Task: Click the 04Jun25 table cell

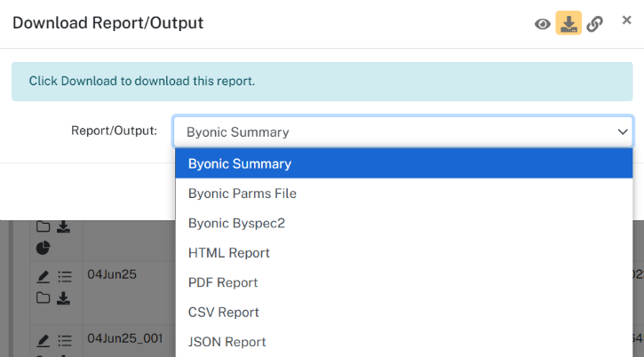Action: [129, 293]
